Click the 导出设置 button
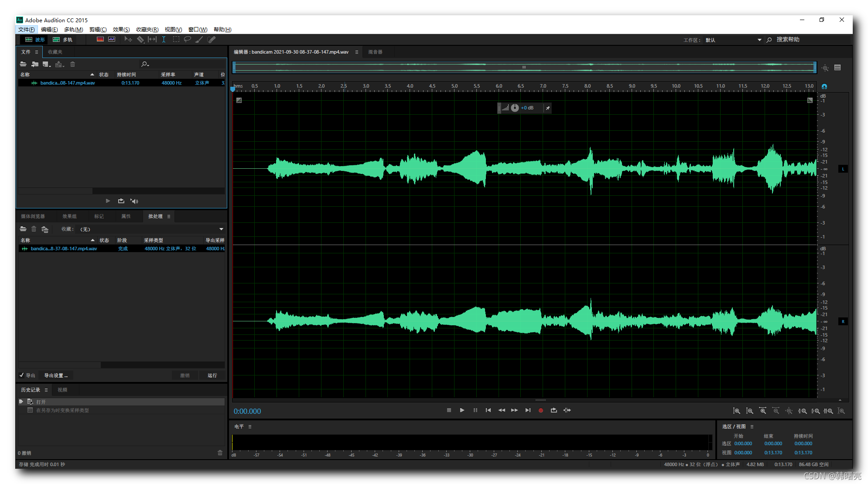This screenshot has height=484, width=868. point(55,375)
